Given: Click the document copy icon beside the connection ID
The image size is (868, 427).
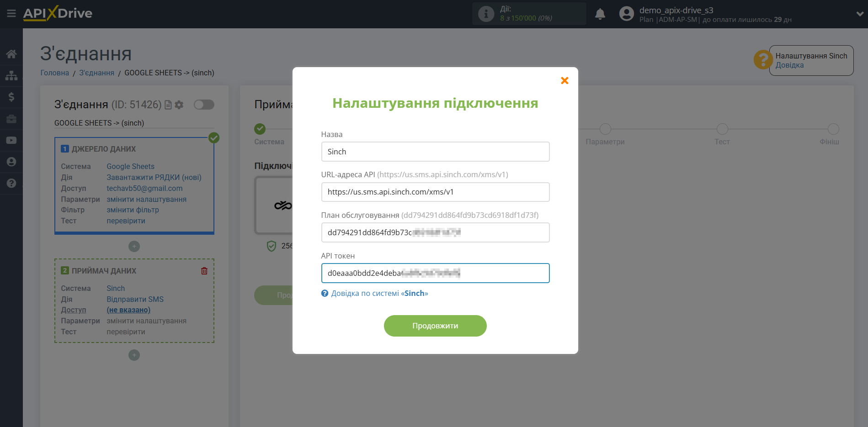Looking at the screenshot, I should (x=168, y=105).
